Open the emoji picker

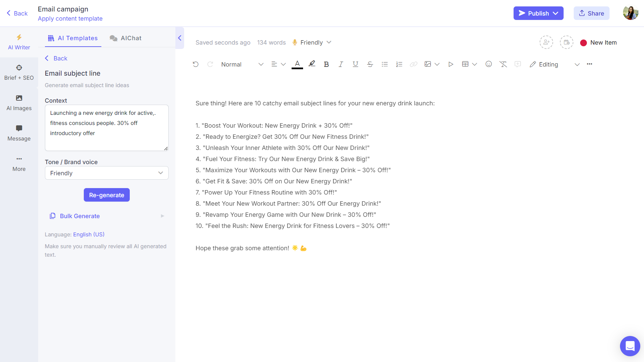(489, 64)
